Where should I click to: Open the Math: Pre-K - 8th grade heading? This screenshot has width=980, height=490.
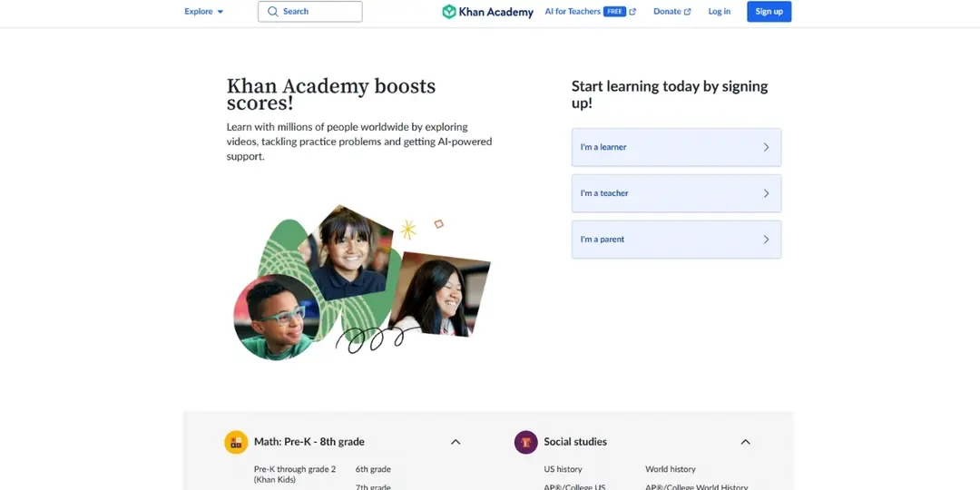pos(309,442)
